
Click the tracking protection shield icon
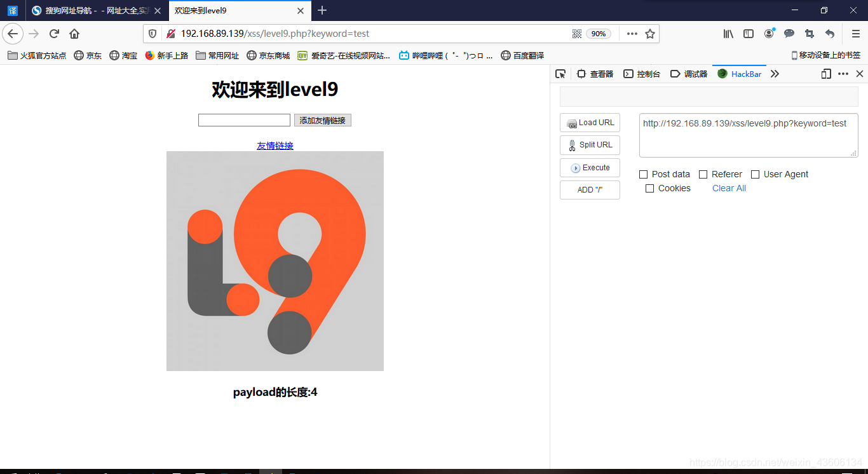tap(153, 34)
